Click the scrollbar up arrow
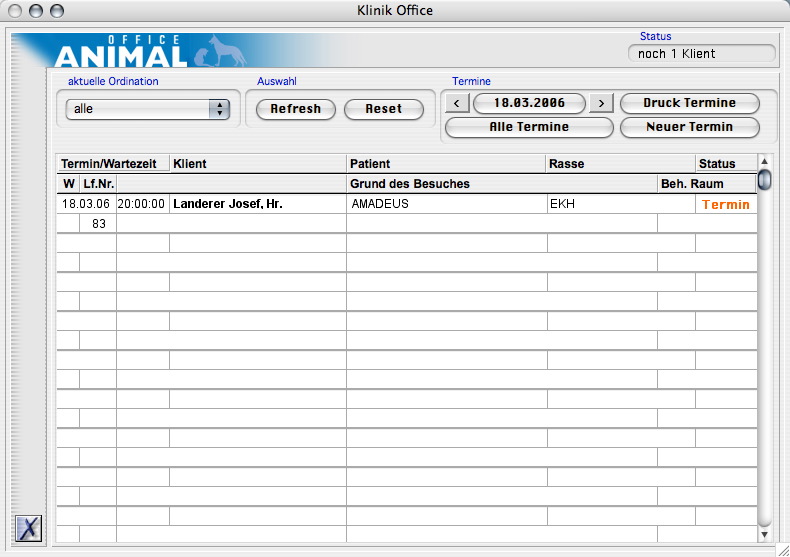This screenshot has height=557, width=790. click(765, 162)
